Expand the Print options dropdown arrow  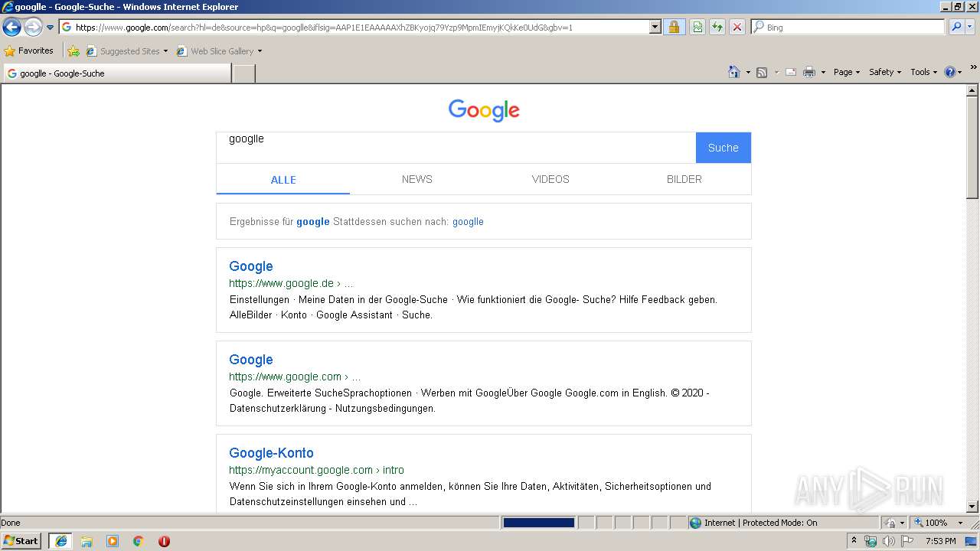tap(823, 72)
